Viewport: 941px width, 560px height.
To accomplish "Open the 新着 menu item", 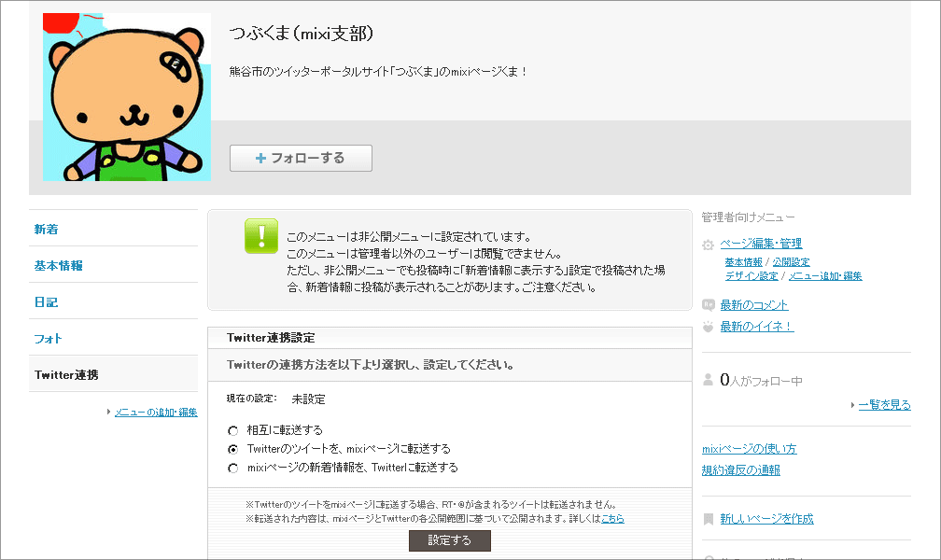I will (x=47, y=229).
